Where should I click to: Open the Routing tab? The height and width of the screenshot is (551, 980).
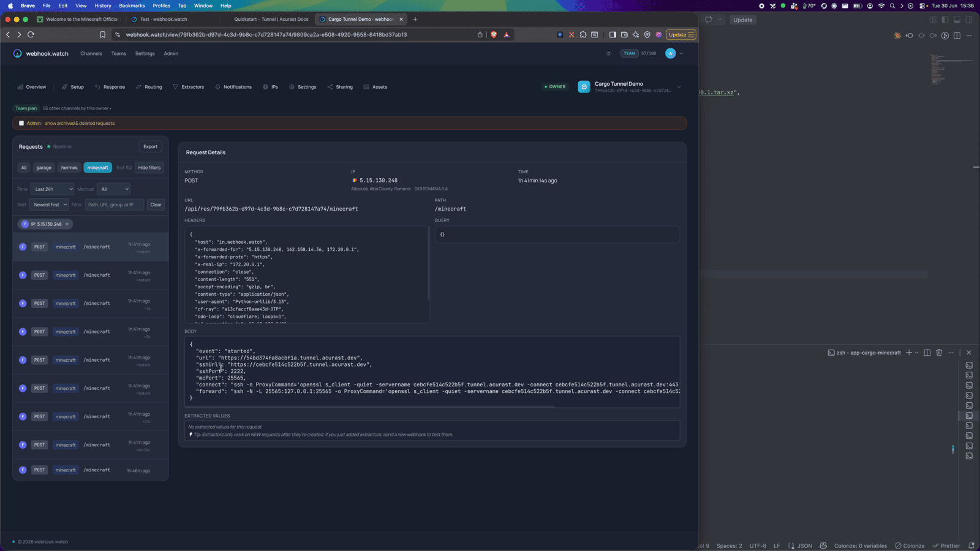[149, 87]
